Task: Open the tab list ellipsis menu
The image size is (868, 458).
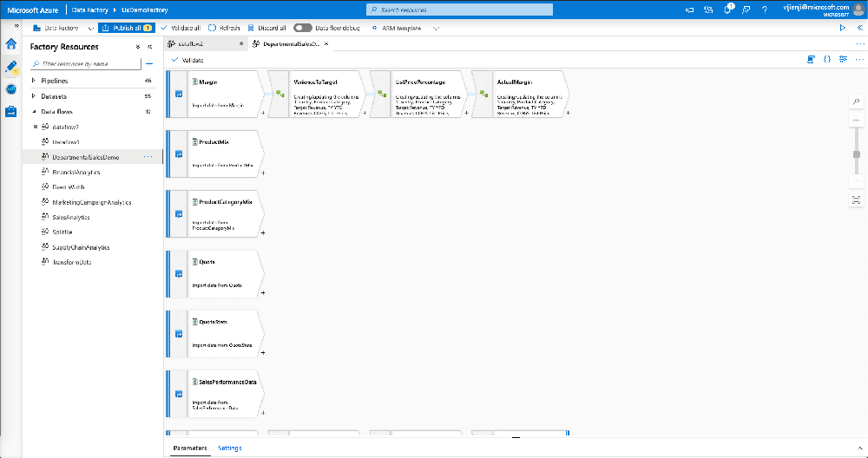Action: (x=859, y=43)
